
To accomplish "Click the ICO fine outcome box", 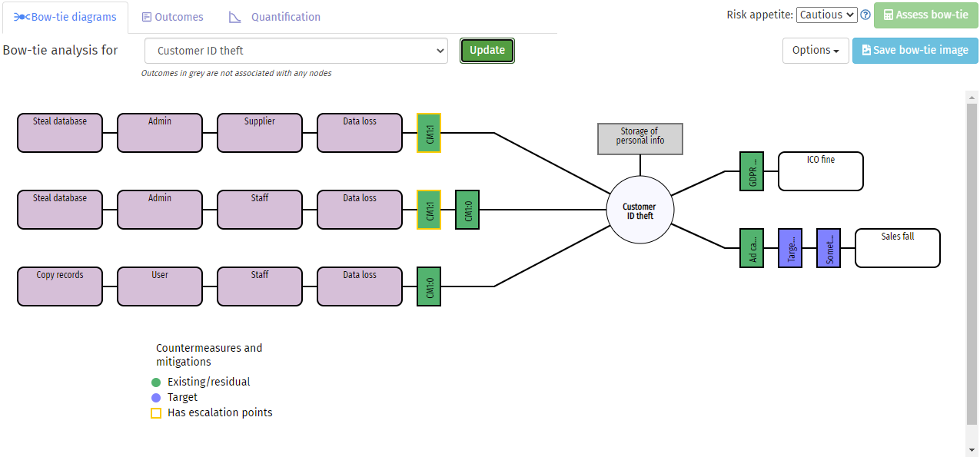I will (821, 171).
